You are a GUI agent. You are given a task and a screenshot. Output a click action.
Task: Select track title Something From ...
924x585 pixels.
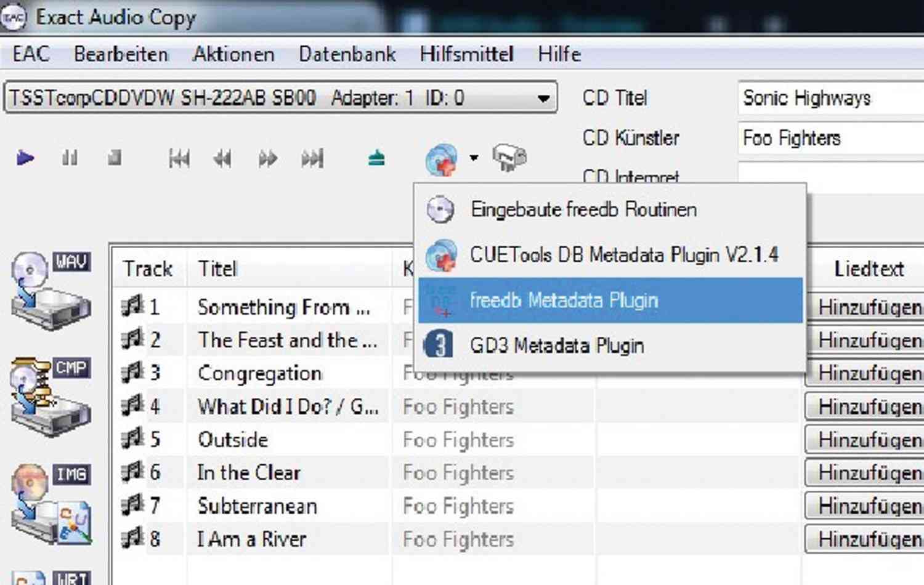click(x=283, y=307)
